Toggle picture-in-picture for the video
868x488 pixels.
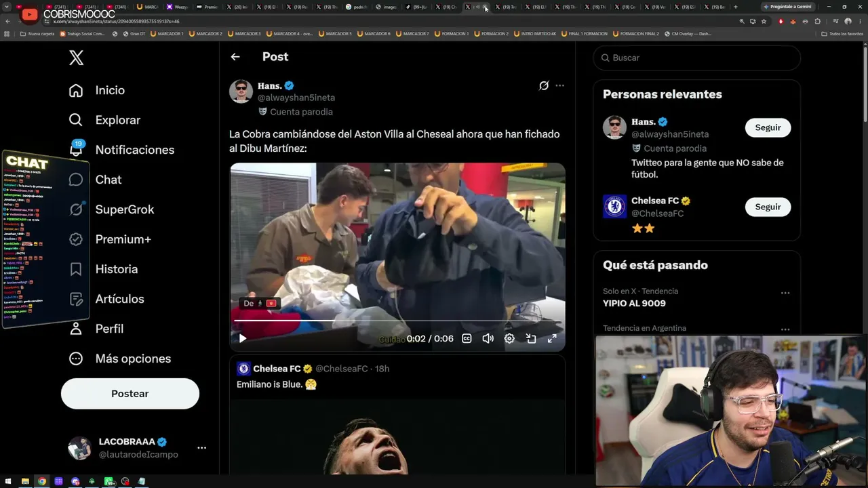click(531, 339)
